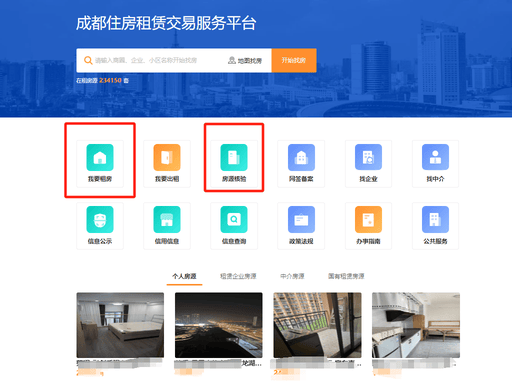Select the 个人房源 tab
The image size is (512, 384).
point(184,276)
